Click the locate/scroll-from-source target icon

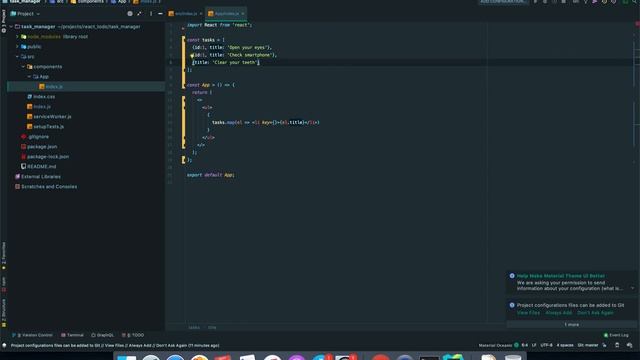point(130,13)
